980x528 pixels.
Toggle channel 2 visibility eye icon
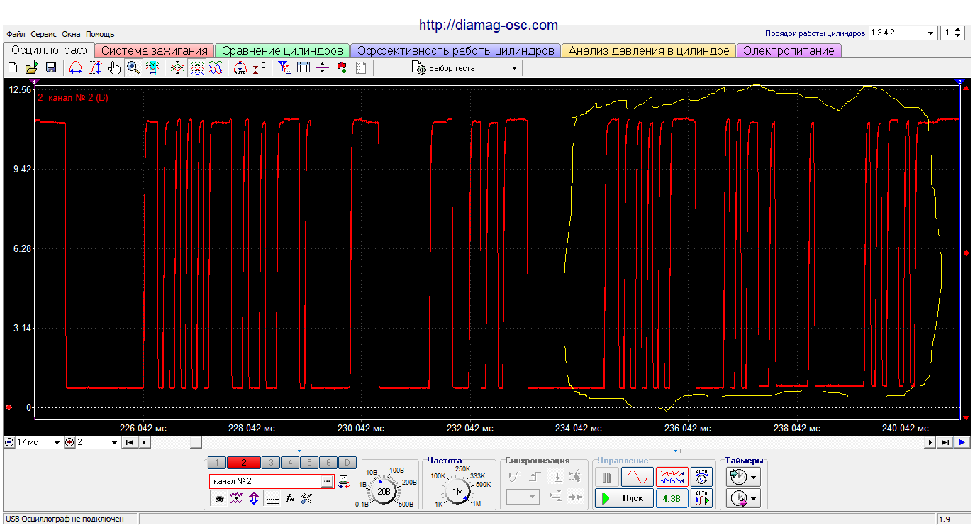(x=221, y=499)
